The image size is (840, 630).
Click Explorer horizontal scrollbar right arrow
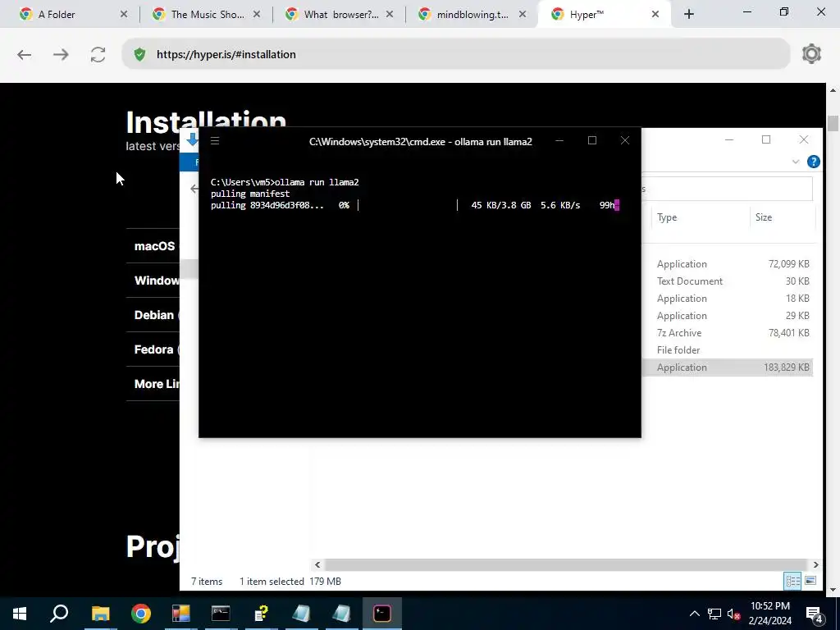815,564
